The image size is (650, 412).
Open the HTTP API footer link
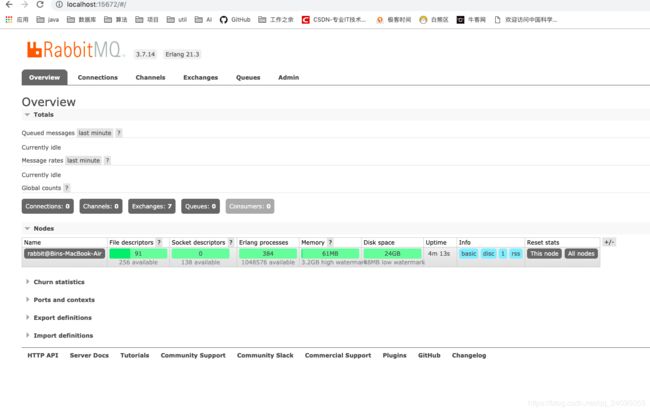coord(43,356)
